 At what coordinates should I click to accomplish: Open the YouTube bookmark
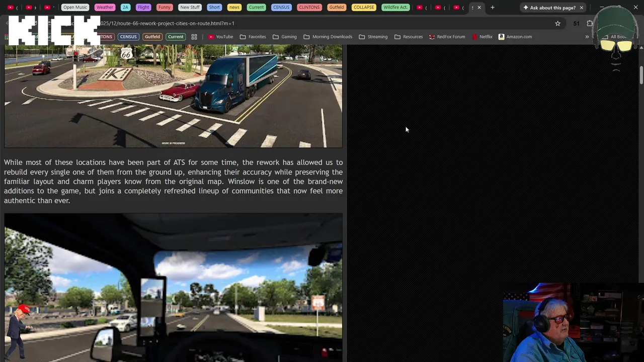click(220, 37)
